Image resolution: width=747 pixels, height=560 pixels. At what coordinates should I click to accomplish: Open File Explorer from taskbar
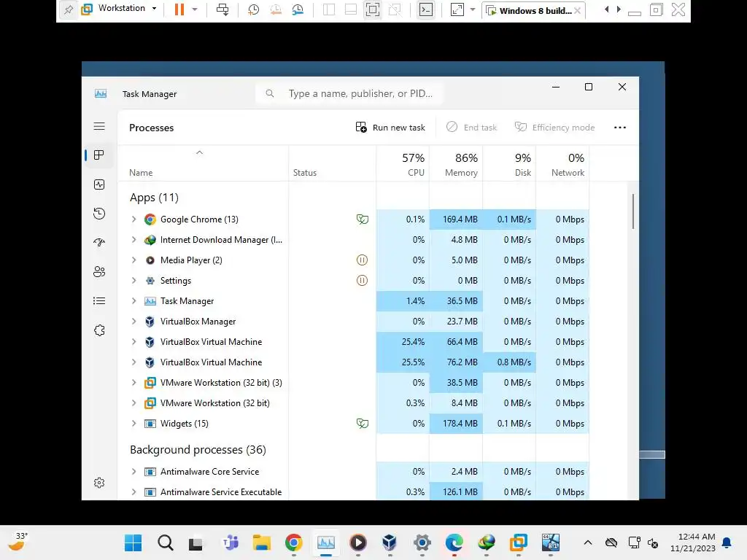pos(262,542)
